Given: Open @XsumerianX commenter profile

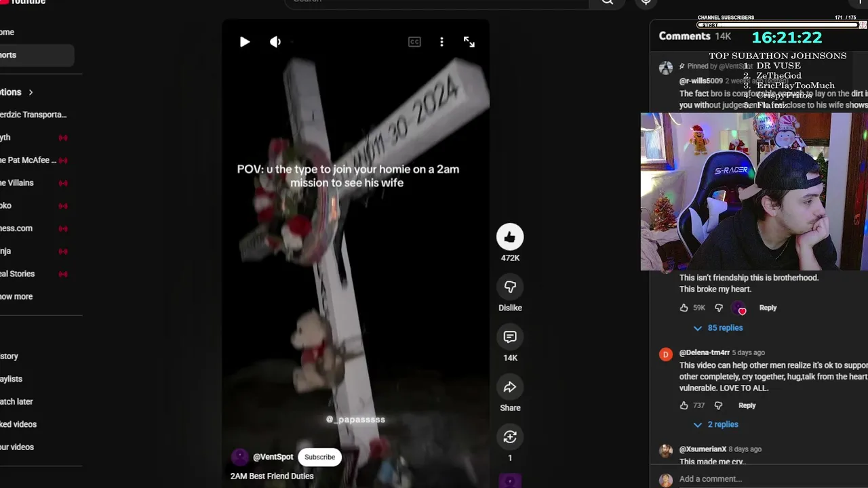Looking at the screenshot, I should (703, 449).
